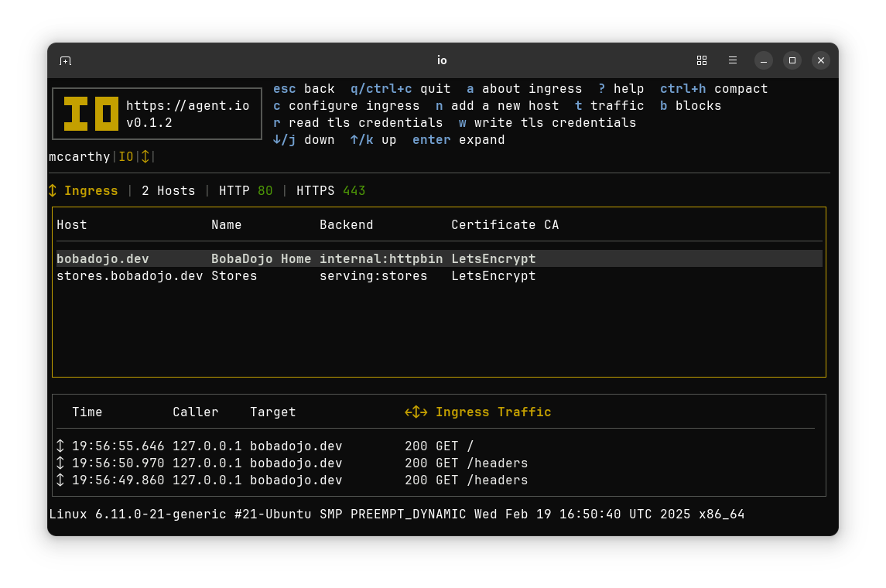This screenshot has height=588, width=886.
Task: Click LetsEncrypt in stores row
Action: (493, 275)
